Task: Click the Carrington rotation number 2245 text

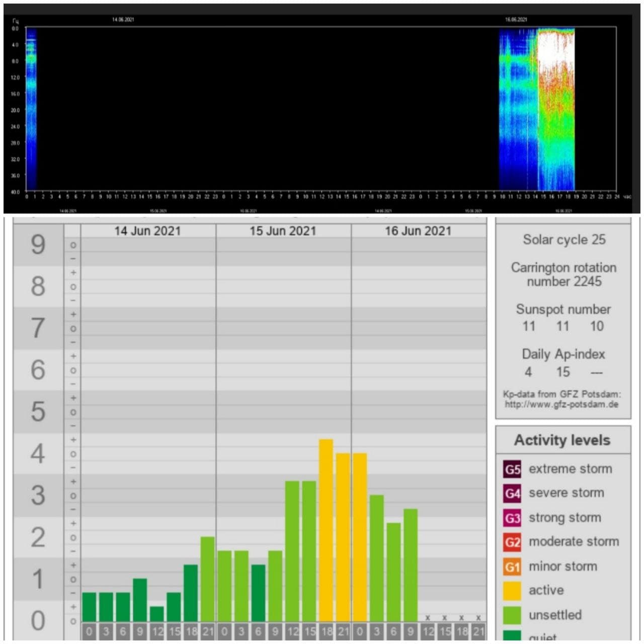Action: 563,274
